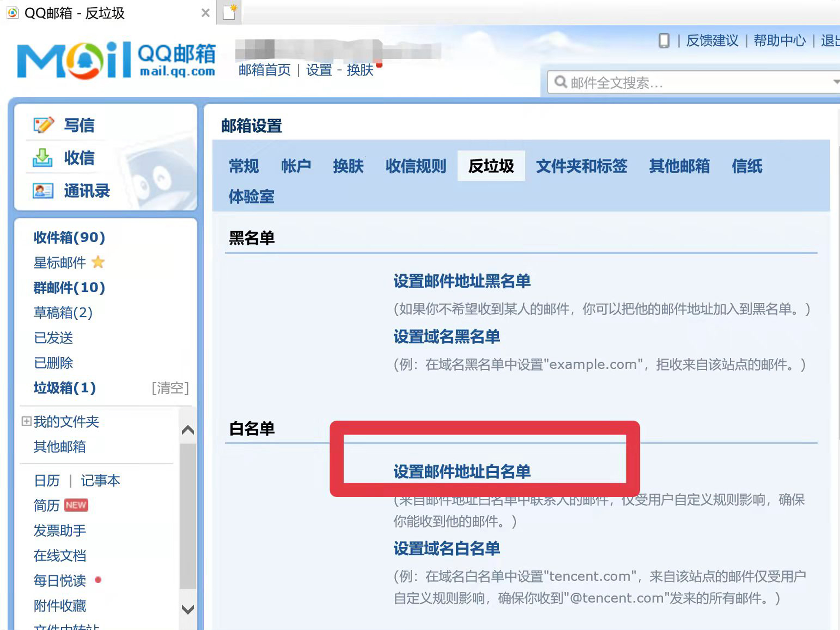
Task: Click the inbox download tray icon
Action: tap(42, 158)
